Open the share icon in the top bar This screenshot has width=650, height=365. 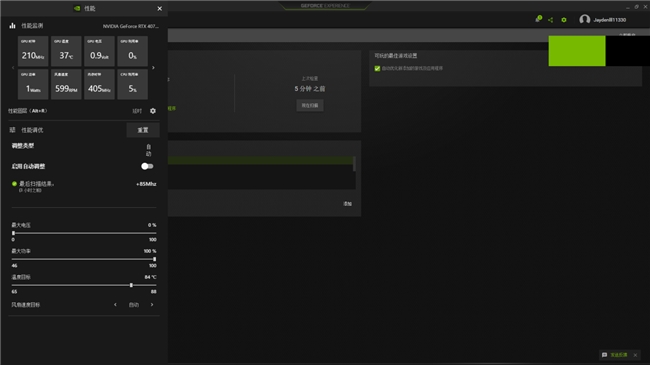pyautogui.click(x=551, y=19)
